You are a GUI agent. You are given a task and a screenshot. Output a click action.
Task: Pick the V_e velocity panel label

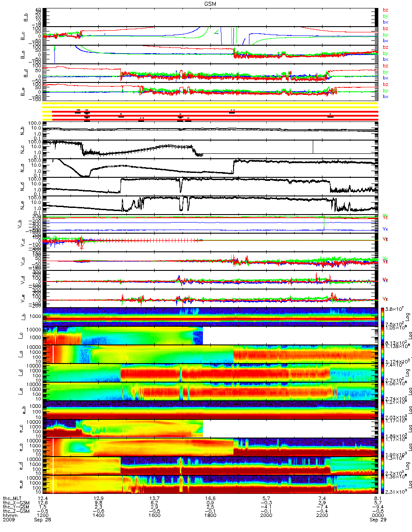click(23, 298)
